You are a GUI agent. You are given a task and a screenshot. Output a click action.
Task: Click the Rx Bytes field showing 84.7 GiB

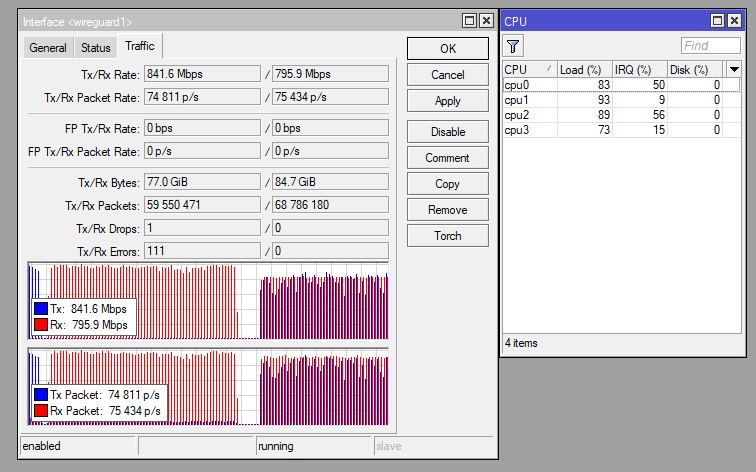330,182
